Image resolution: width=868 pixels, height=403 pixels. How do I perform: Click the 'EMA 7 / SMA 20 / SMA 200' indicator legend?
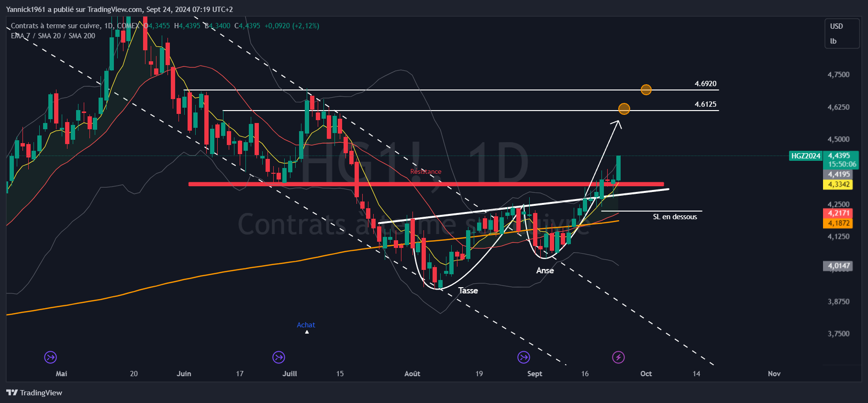tap(53, 36)
